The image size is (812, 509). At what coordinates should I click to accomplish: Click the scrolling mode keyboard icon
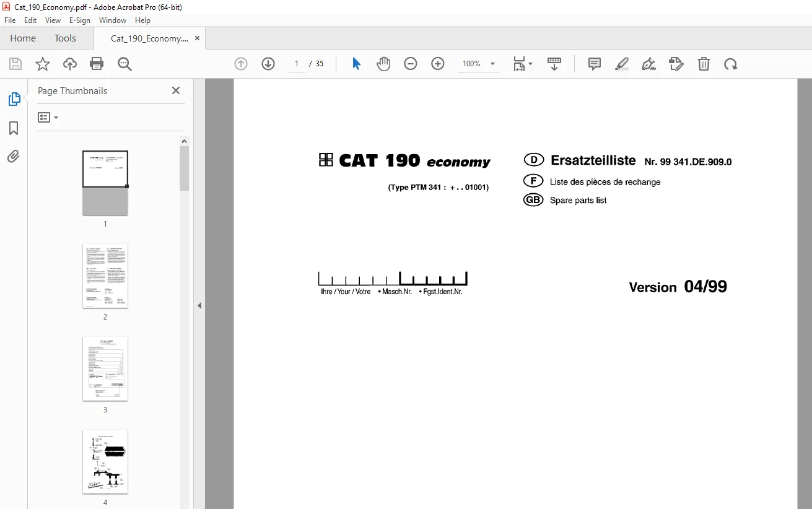pos(554,64)
